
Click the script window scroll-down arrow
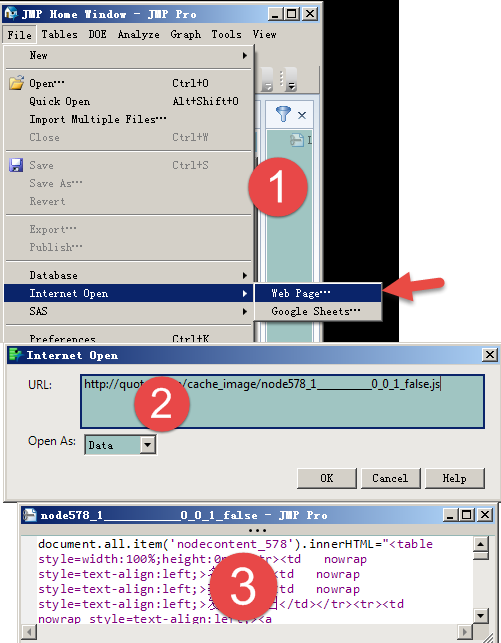[x=481, y=615]
